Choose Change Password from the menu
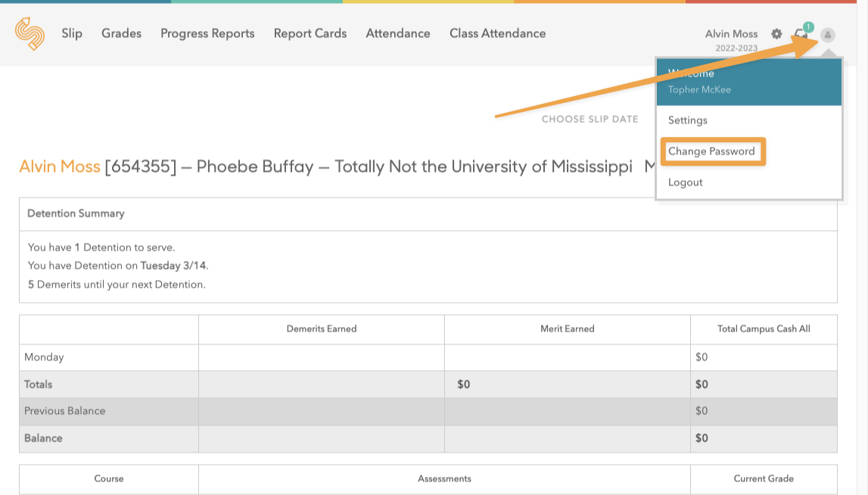The width and height of the screenshot is (868, 495). [x=711, y=151]
